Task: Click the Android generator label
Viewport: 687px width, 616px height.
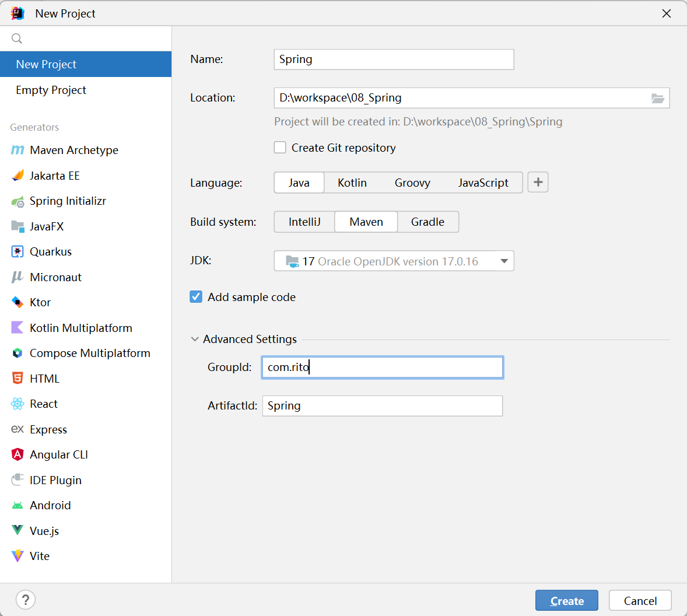Action: [50, 506]
